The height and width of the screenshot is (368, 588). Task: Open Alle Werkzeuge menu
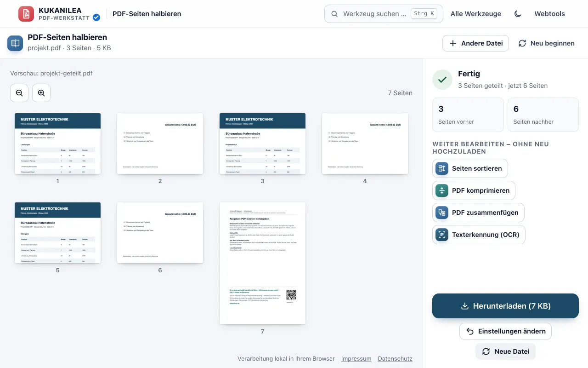pyautogui.click(x=476, y=14)
